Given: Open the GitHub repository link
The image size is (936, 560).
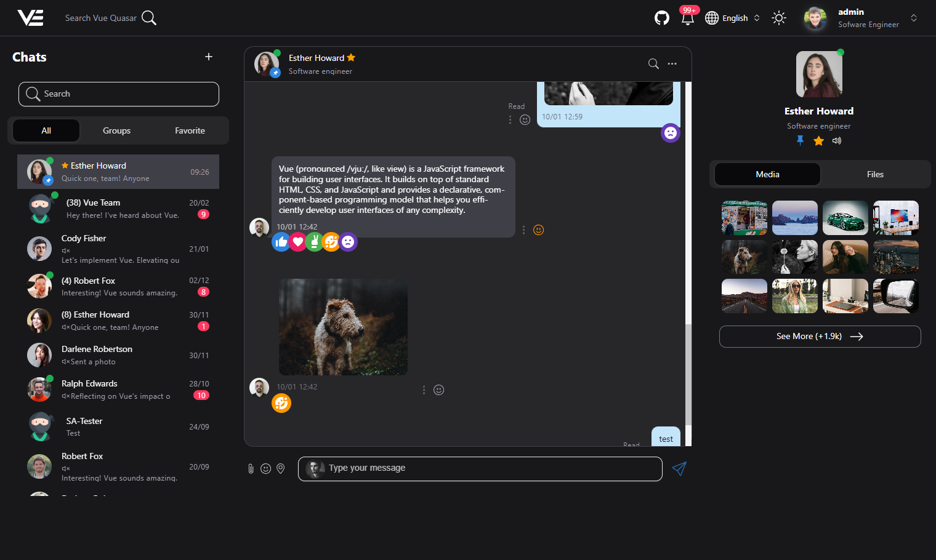Looking at the screenshot, I should point(662,18).
